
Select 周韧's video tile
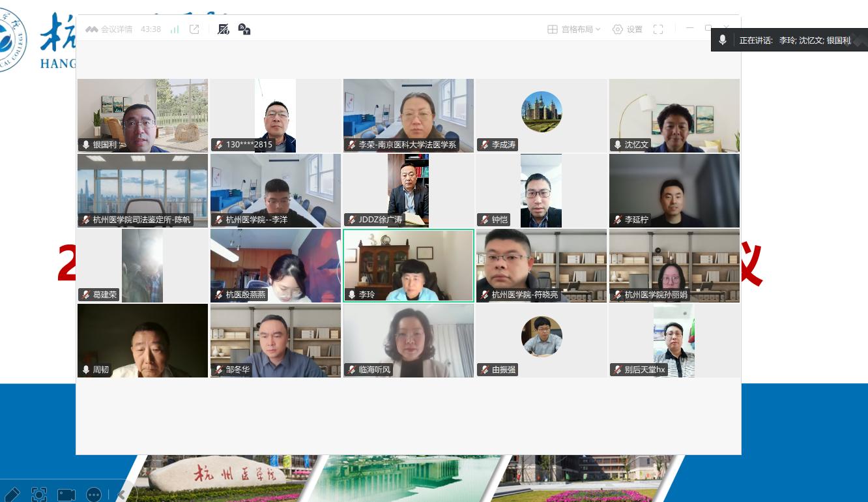(x=143, y=340)
